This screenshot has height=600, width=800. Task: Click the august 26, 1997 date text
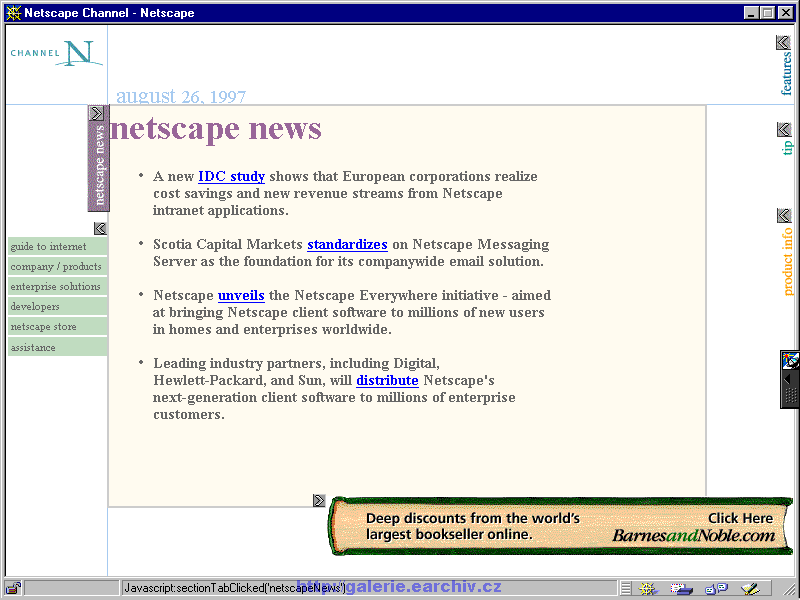[181, 96]
